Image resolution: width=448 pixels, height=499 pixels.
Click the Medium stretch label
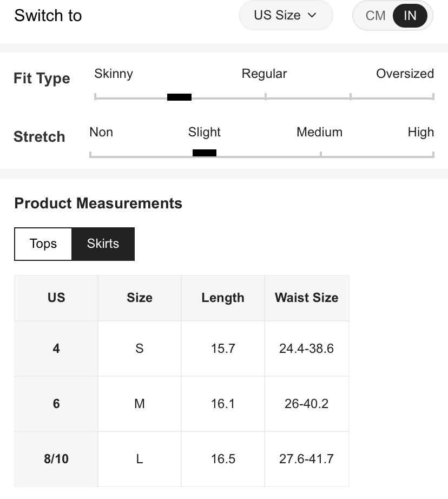click(319, 132)
